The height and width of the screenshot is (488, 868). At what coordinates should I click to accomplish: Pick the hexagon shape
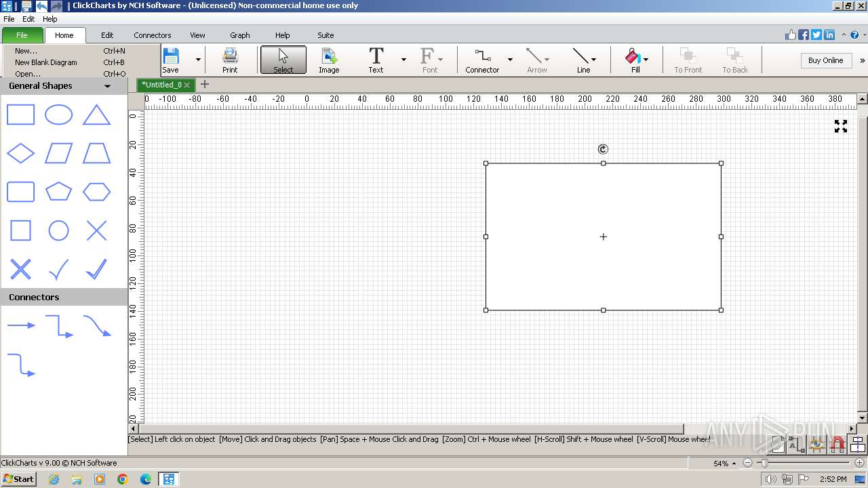(96, 192)
